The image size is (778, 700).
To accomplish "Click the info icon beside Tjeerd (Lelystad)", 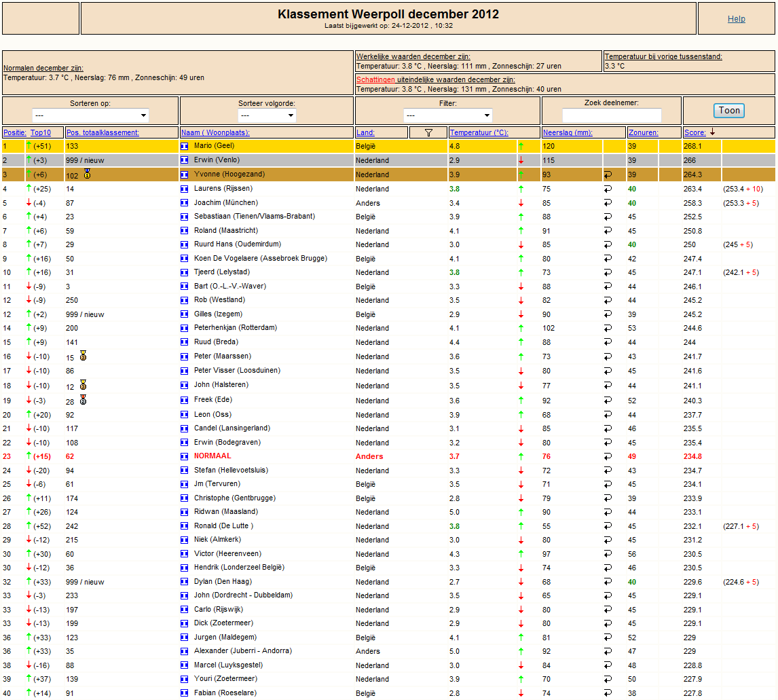I will click(x=184, y=272).
